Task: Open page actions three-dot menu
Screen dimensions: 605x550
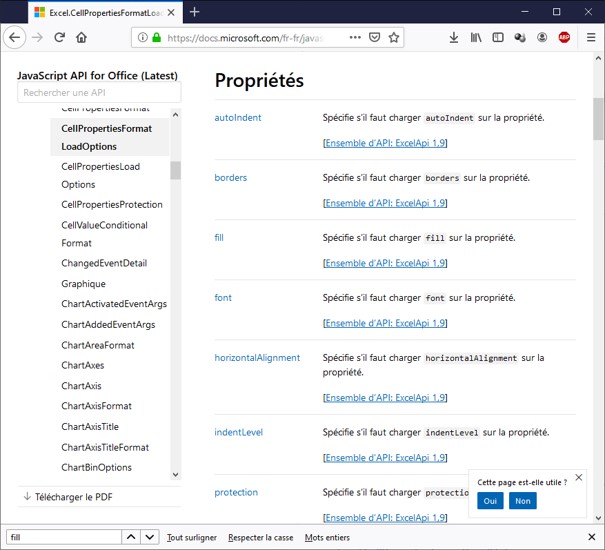Action: coord(355,37)
